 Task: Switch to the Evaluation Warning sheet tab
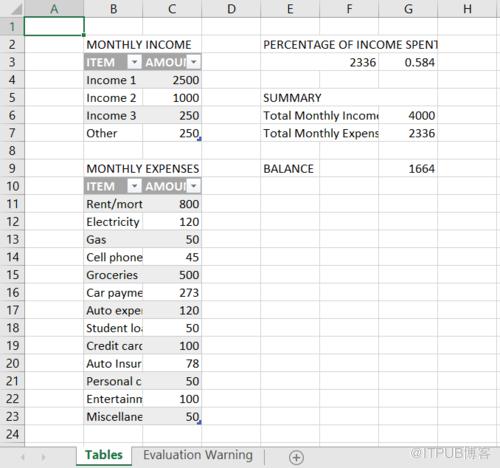[198, 455]
